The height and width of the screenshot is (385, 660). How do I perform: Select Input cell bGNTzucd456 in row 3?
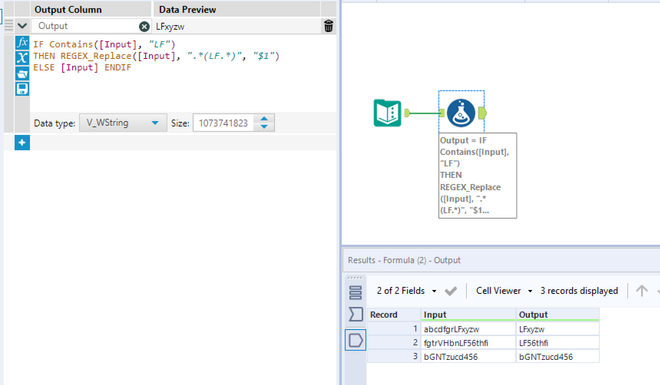[x=468, y=357]
